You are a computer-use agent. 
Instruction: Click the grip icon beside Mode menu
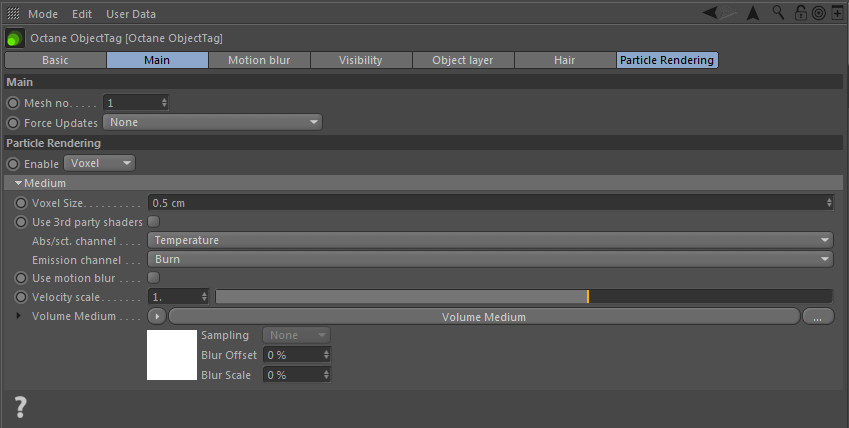[13, 14]
